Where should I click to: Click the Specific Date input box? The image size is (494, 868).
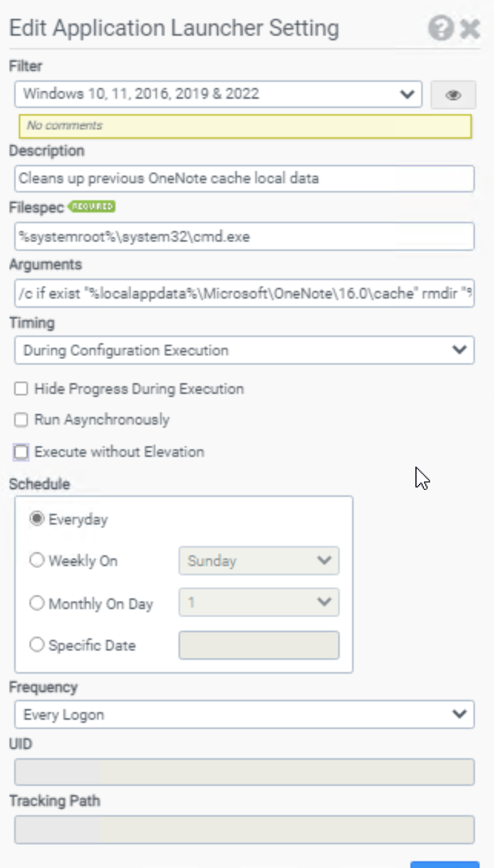click(259, 645)
